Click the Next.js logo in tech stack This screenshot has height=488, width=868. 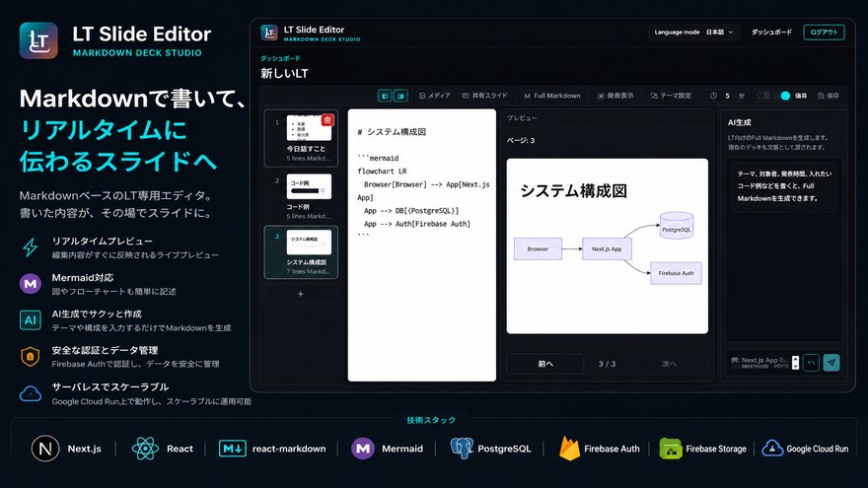point(45,449)
